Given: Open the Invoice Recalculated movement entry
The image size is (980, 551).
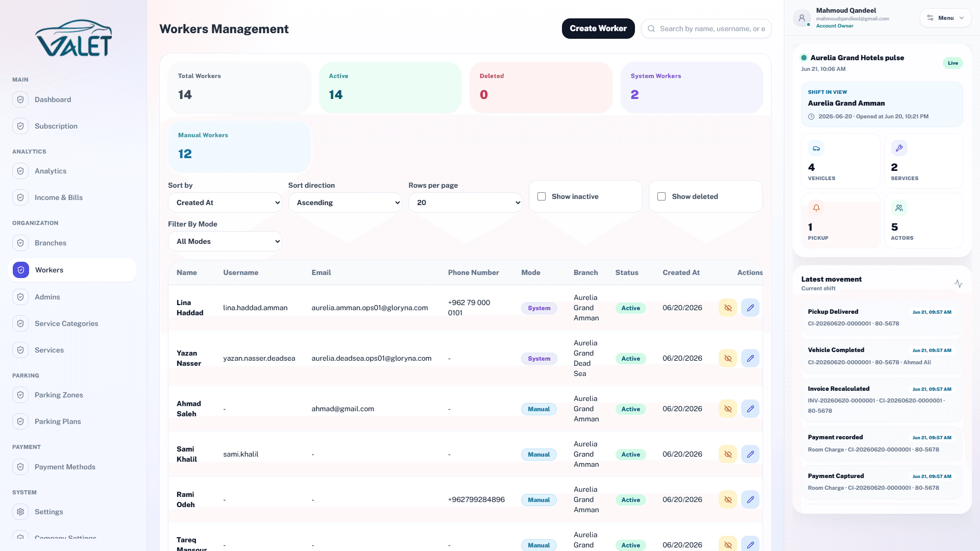Looking at the screenshot, I should click(881, 399).
